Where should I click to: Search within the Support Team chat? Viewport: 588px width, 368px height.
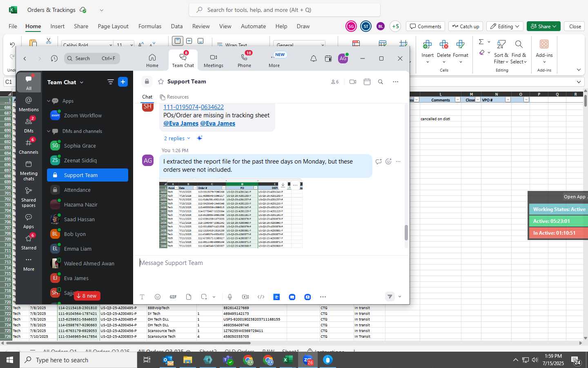tap(381, 82)
